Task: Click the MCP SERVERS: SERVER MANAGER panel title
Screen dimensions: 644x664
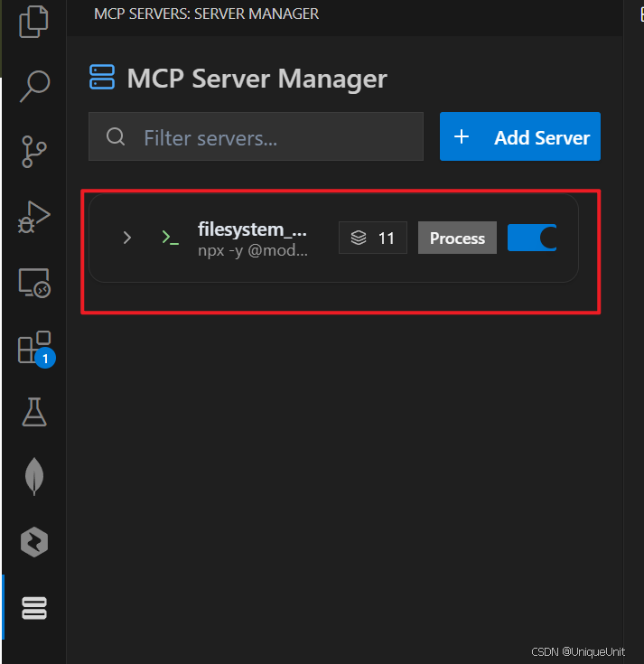Action: [206, 14]
